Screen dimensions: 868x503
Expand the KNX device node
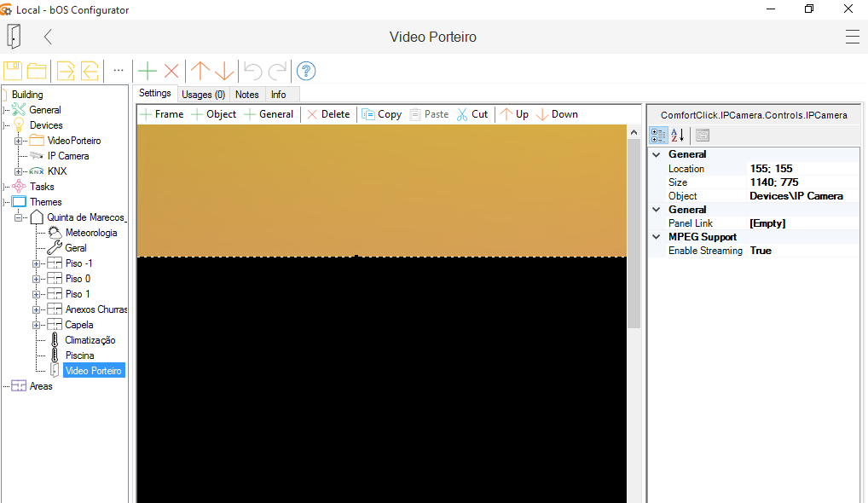click(19, 171)
